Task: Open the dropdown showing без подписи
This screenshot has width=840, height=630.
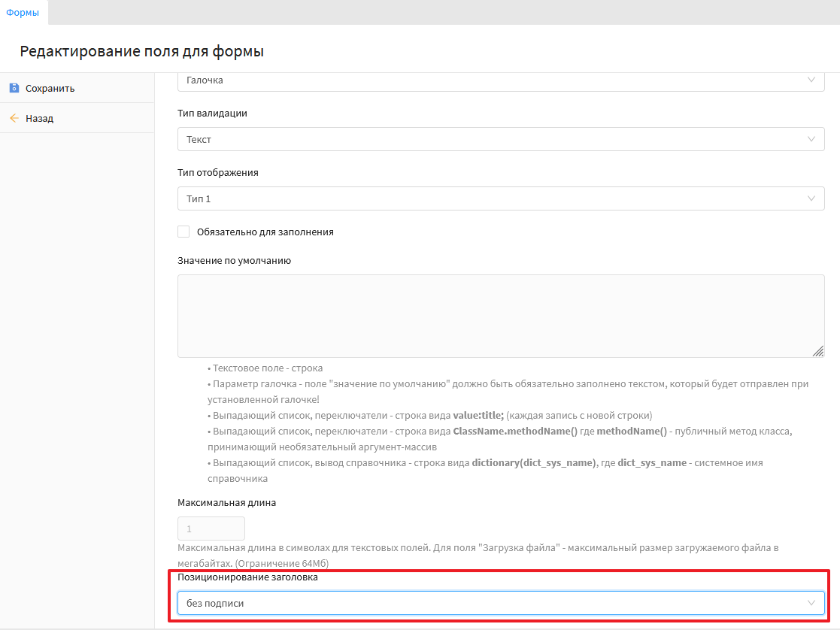Action: click(489, 603)
